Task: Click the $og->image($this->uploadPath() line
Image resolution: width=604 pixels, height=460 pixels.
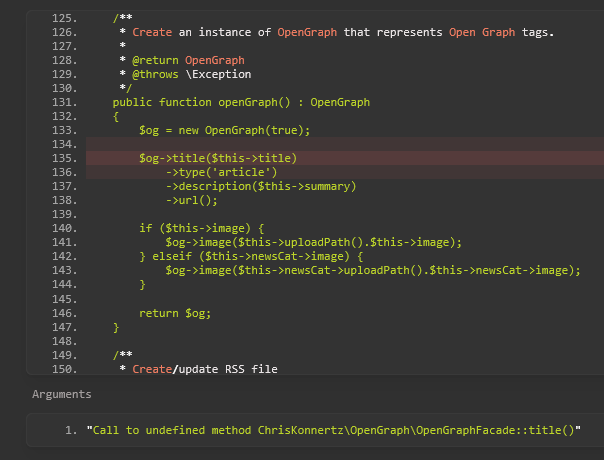Action: coord(314,242)
